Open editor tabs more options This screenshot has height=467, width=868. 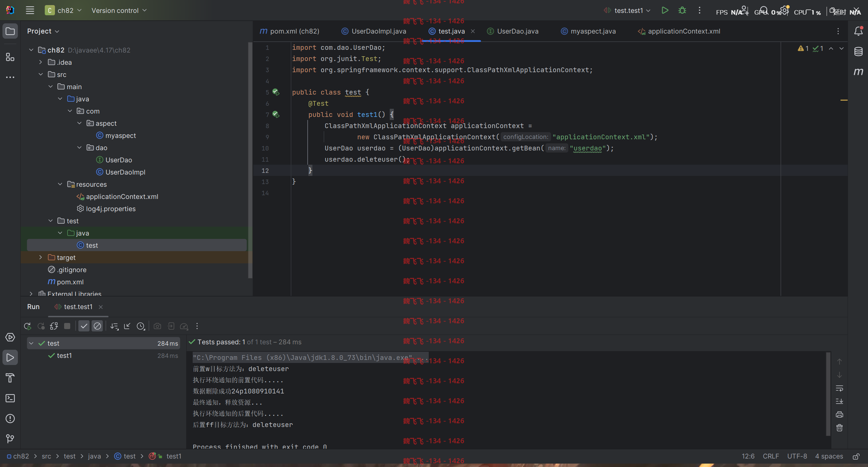(838, 31)
